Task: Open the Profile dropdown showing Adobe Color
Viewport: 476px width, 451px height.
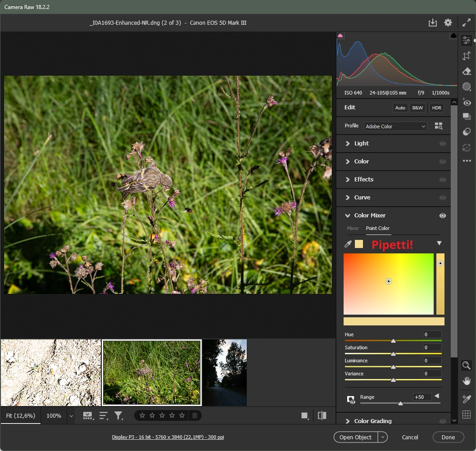Action: click(x=395, y=126)
